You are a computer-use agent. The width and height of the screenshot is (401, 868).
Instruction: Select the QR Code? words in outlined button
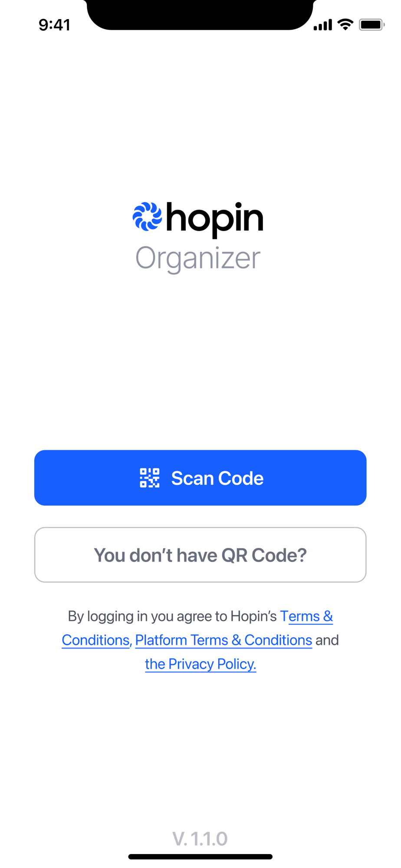click(264, 555)
